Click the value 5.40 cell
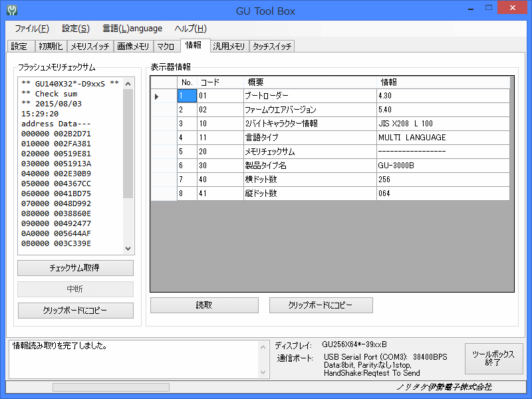The image size is (532, 399). 443,110
